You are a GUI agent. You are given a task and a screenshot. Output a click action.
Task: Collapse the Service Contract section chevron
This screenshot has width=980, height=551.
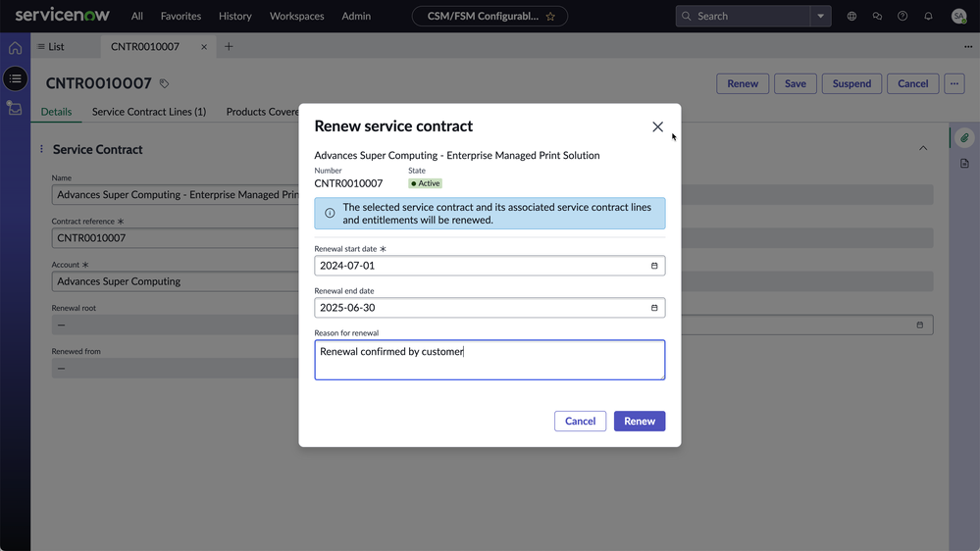coord(923,149)
